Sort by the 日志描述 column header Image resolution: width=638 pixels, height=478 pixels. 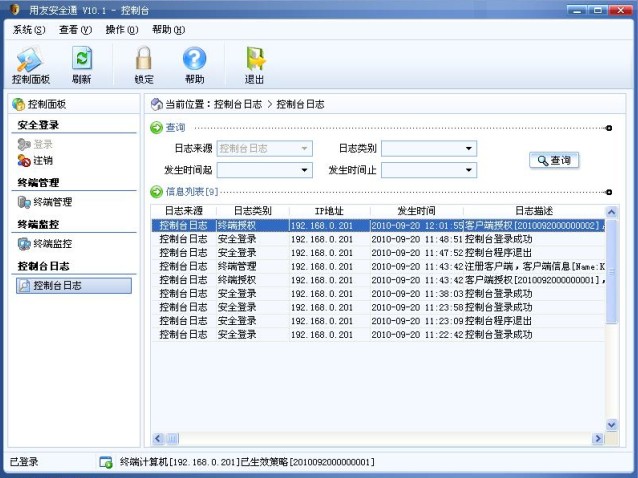(x=534, y=211)
